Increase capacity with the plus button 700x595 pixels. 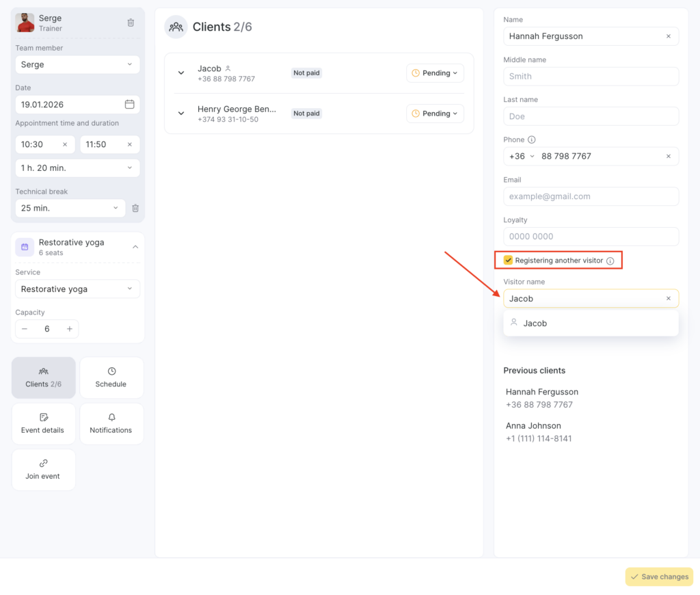pos(69,329)
